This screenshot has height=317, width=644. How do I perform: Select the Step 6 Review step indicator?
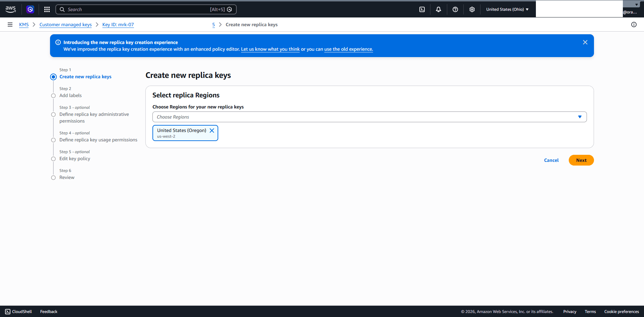(53, 178)
